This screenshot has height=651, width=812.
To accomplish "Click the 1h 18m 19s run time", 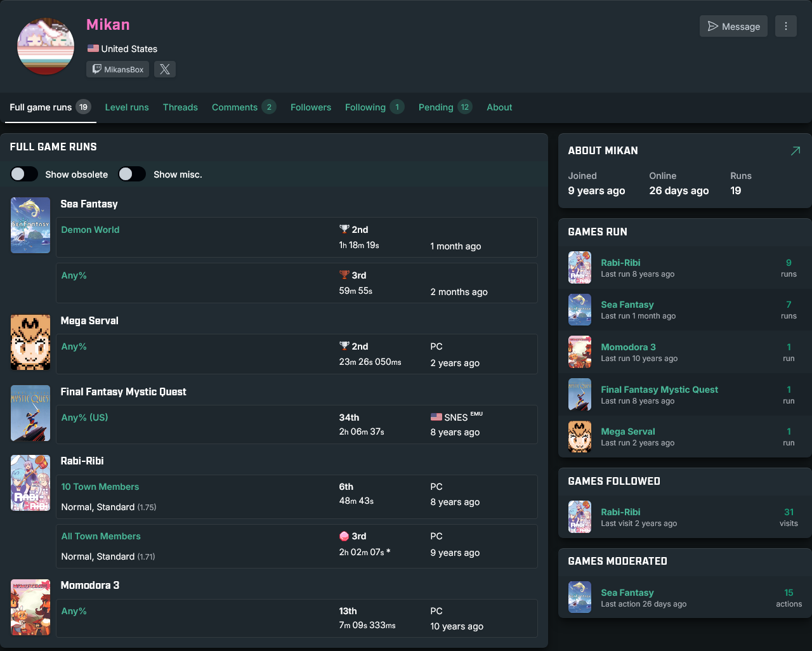I will pos(359,245).
